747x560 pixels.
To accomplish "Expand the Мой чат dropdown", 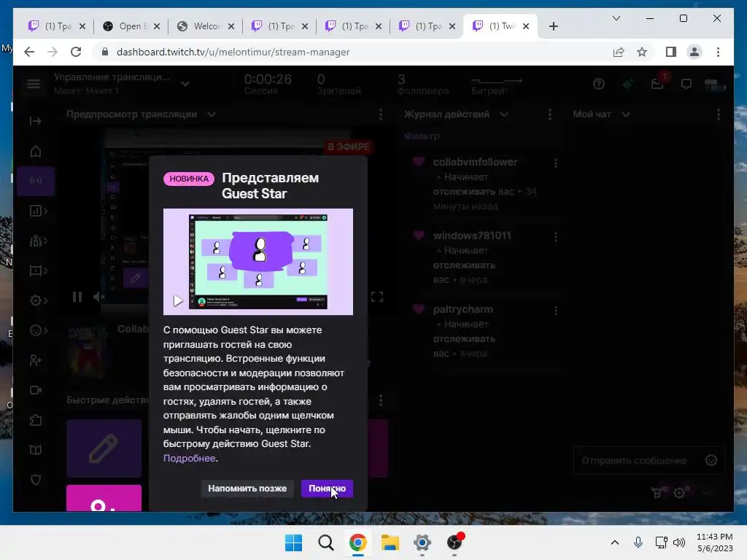I will pyautogui.click(x=626, y=114).
